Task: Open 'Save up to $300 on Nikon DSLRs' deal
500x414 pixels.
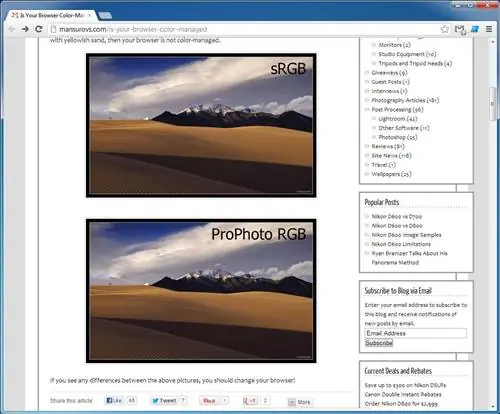Action: point(405,385)
